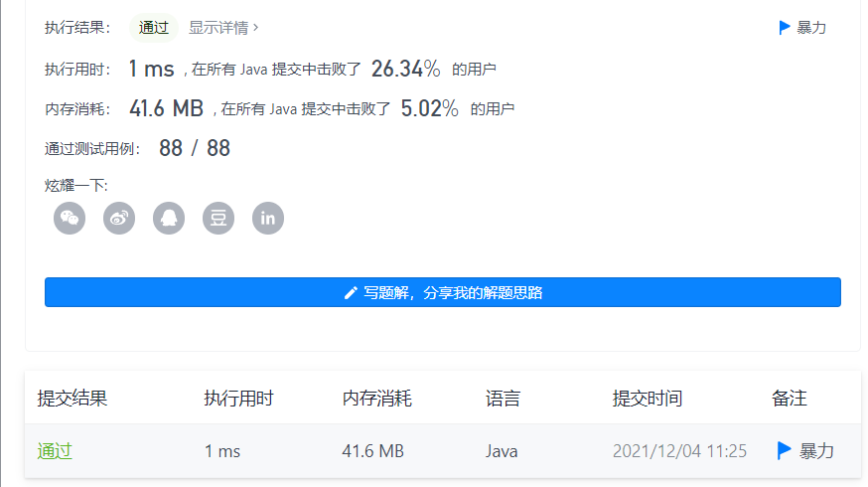Click the large 1 ms runtime value
Screen dimensions: 868x487
152,69
